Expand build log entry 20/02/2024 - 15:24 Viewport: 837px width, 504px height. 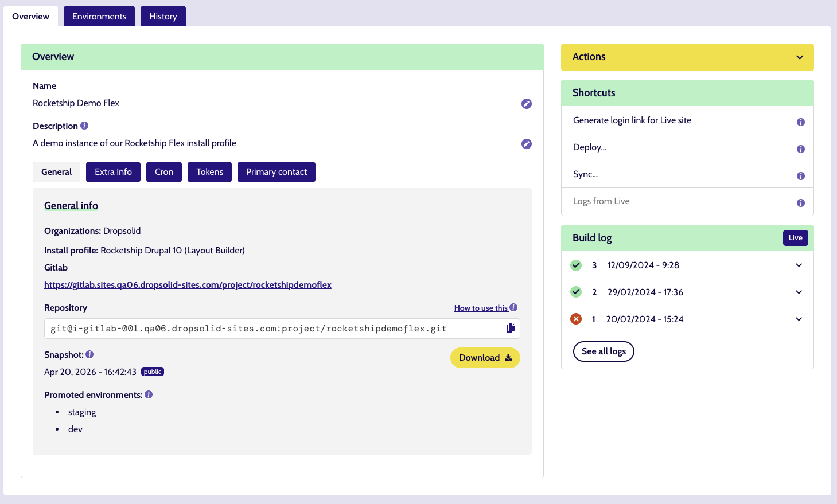click(x=799, y=319)
